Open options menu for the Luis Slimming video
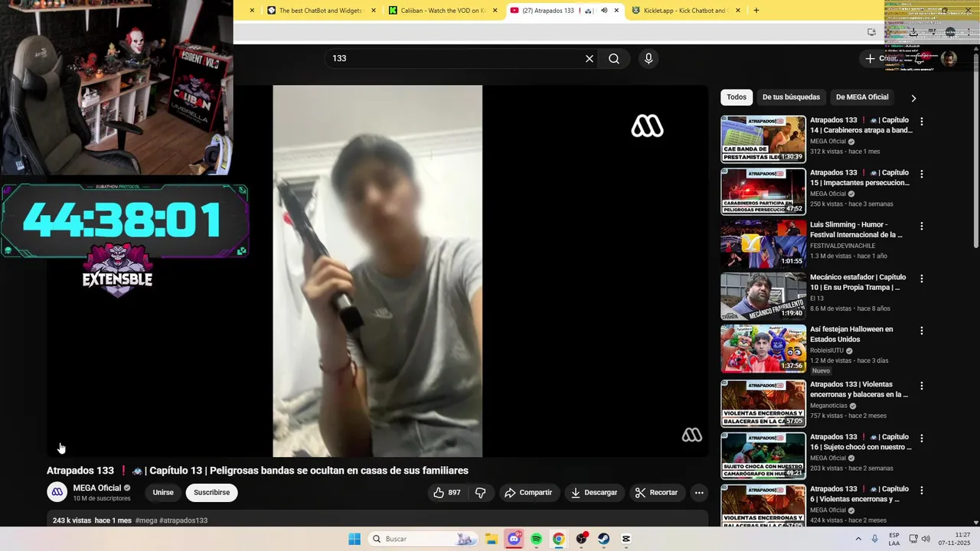The height and width of the screenshot is (551, 980). tap(922, 226)
